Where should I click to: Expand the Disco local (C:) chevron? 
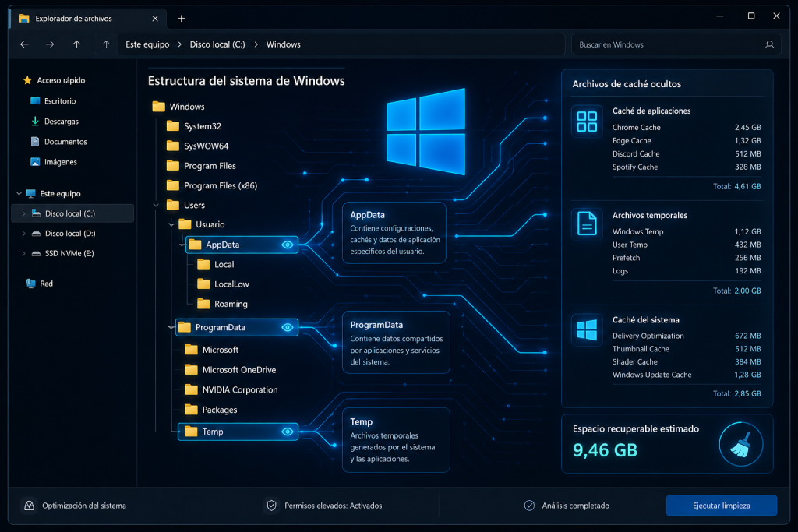23,213
